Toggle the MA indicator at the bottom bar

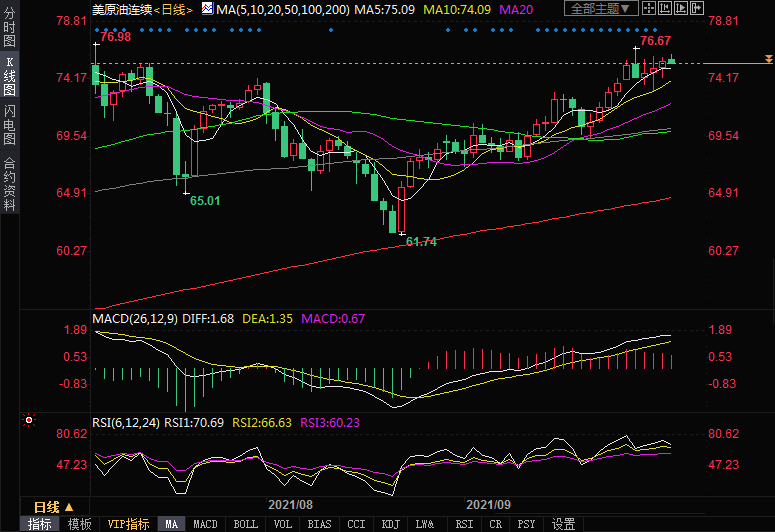pos(172,524)
